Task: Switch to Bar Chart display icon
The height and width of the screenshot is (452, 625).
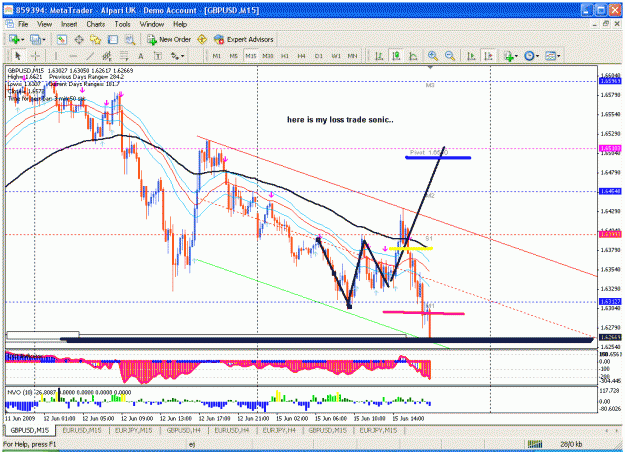Action: click(x=379, y=56)
